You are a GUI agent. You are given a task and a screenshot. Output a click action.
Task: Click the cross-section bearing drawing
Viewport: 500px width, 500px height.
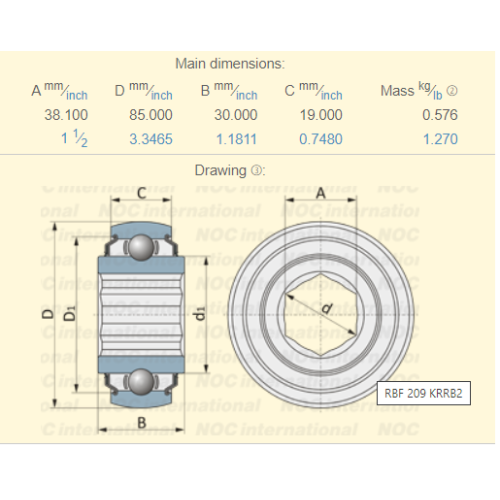pos(141,314)
